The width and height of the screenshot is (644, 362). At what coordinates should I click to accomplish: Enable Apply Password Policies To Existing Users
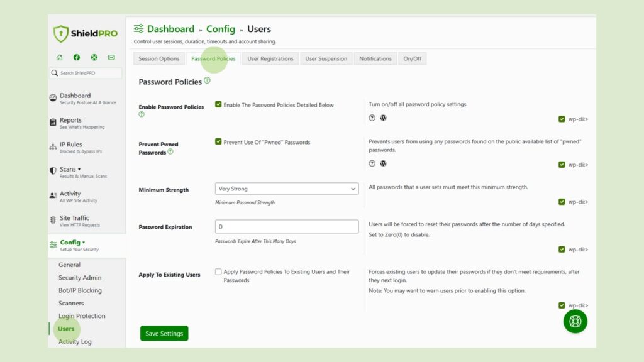pos(218,271)
